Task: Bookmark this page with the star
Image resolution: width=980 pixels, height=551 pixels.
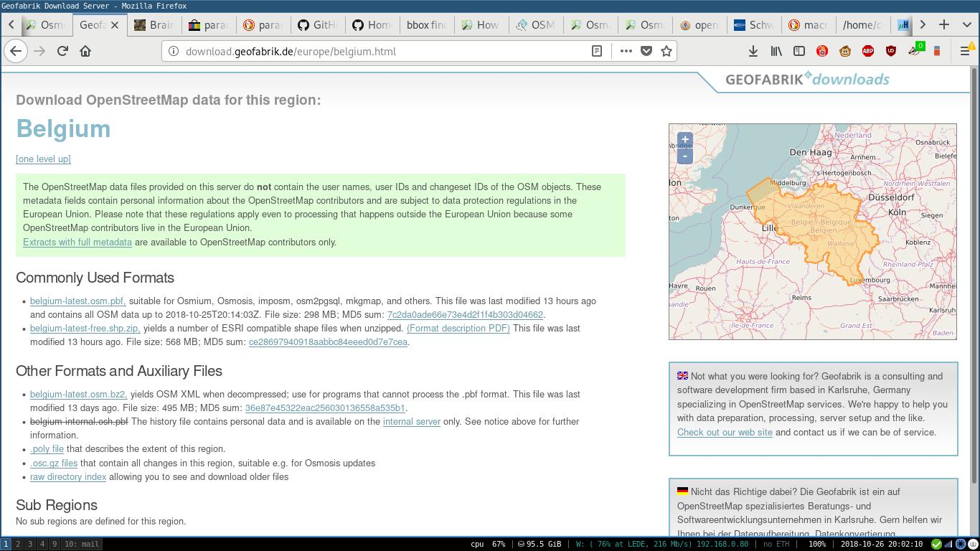Action: (666, 51)
